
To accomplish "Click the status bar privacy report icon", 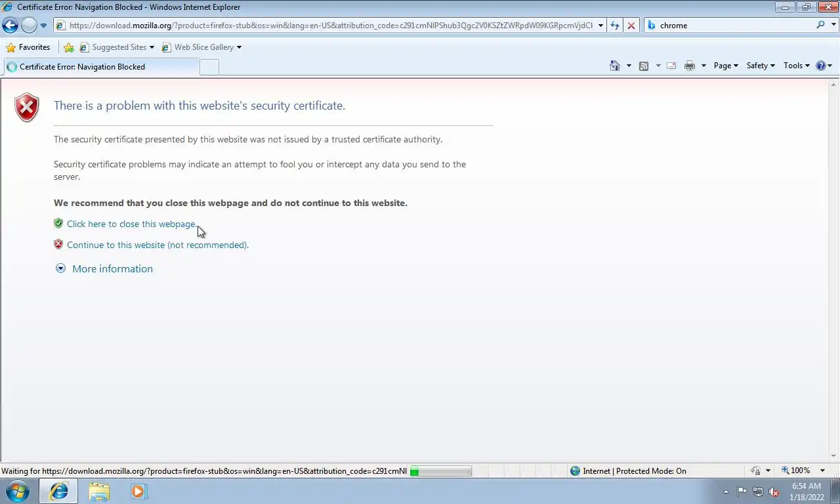I will pos(756,471).
